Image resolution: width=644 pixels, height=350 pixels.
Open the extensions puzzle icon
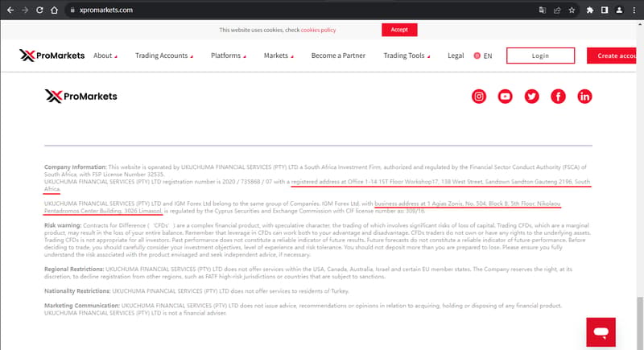click(x=590, y=10)
